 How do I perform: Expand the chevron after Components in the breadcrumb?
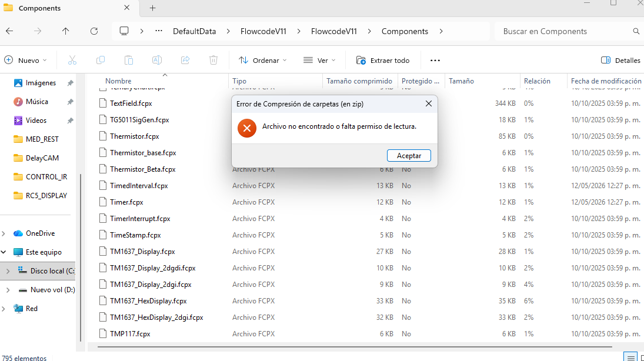[x=441, y=31]
